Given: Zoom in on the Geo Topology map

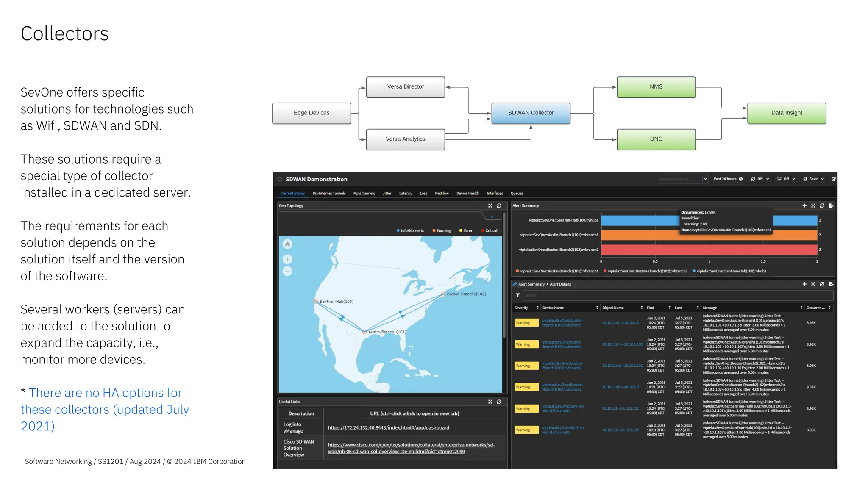Looking at the screenshot, I should click(x=287, y=259).
